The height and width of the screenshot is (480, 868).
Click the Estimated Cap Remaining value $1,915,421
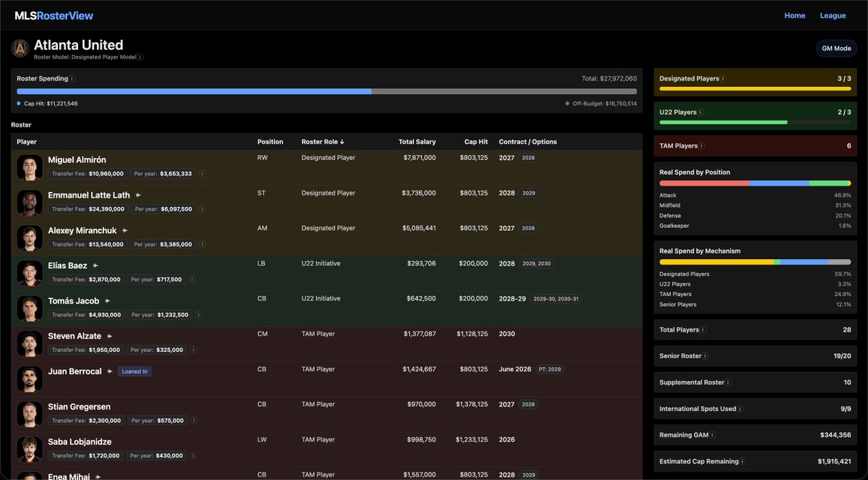click(x=834, y=461)
